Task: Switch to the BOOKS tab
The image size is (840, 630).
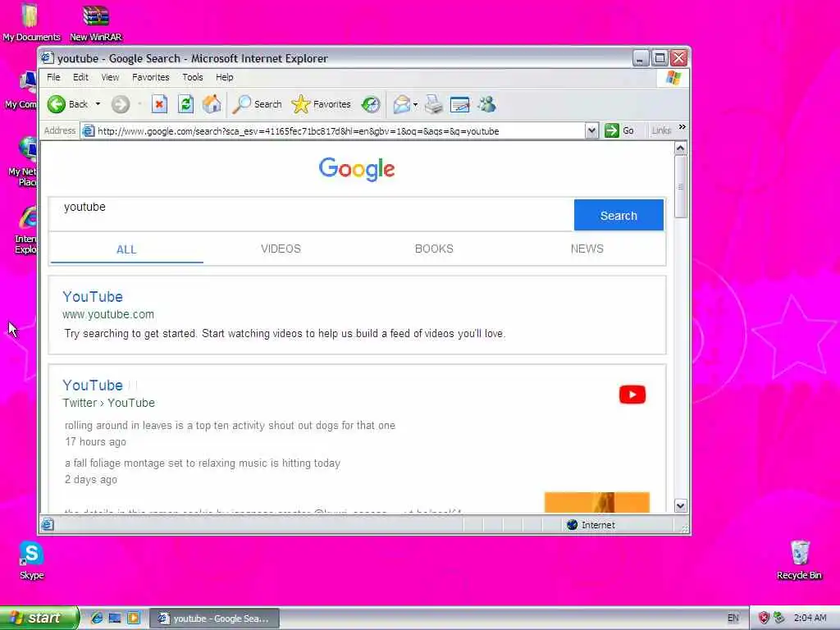Action: pos(434,249)
